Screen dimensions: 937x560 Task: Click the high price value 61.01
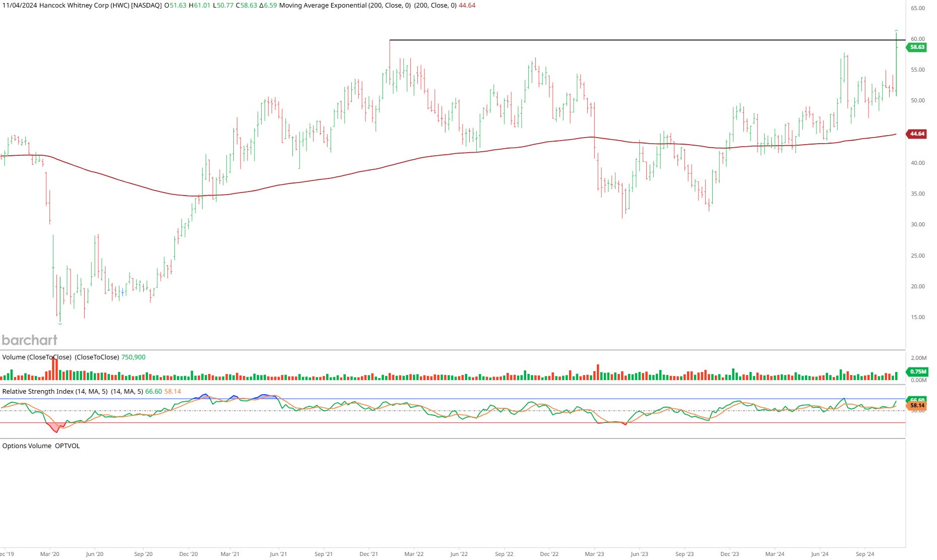[202, 6]
